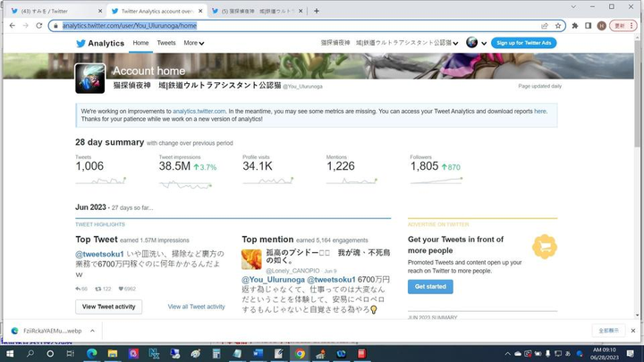
Task: Open the Tweets tab in Analytics navigation
Action: 166,43
